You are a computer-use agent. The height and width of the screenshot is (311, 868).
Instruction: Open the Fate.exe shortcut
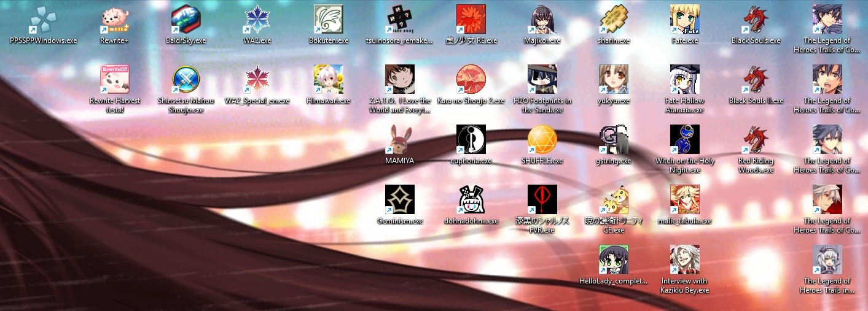click(x=685, y=20)
